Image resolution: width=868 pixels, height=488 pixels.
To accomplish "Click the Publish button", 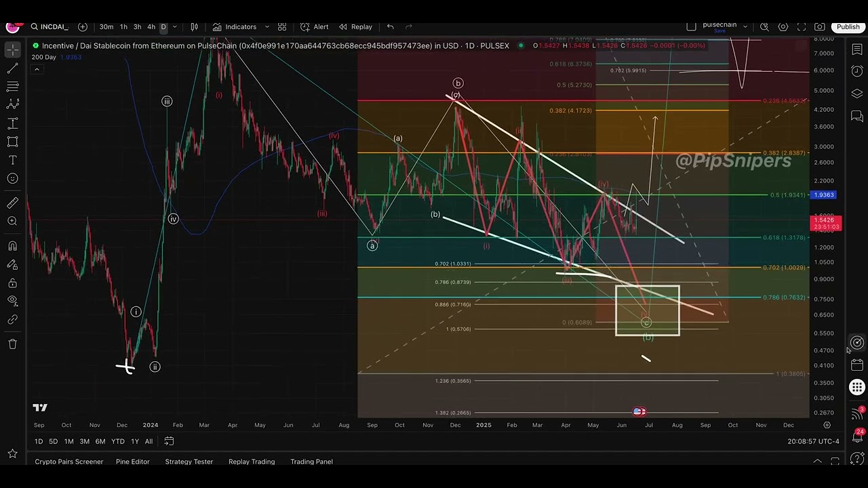I will [x=848, y=27].
